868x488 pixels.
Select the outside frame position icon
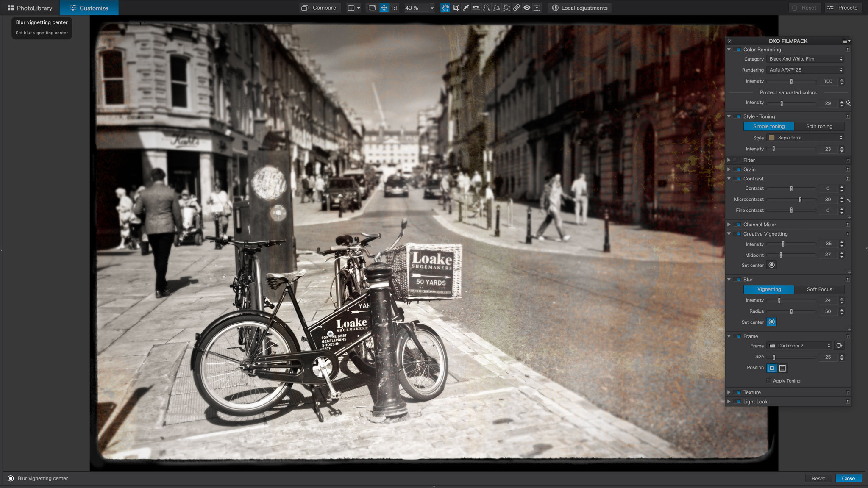click(782, 368)
